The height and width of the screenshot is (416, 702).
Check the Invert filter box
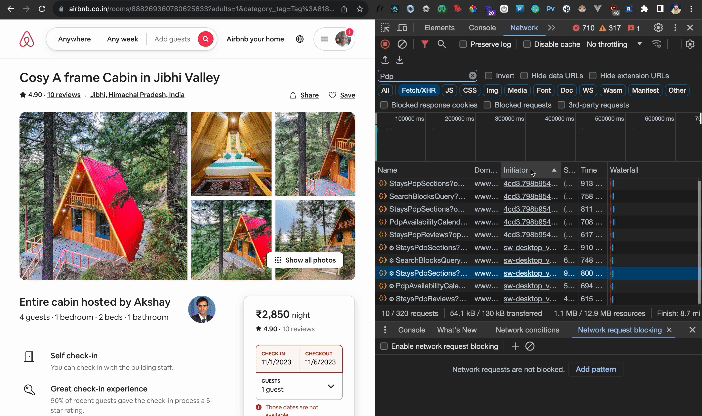(488, 76)
